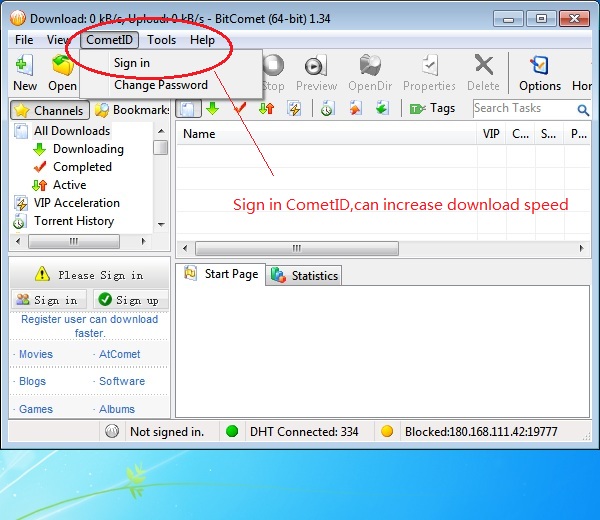The image size is (600, 520).
Task: Switch to the Statistics tab
Action: click(306, 275)
